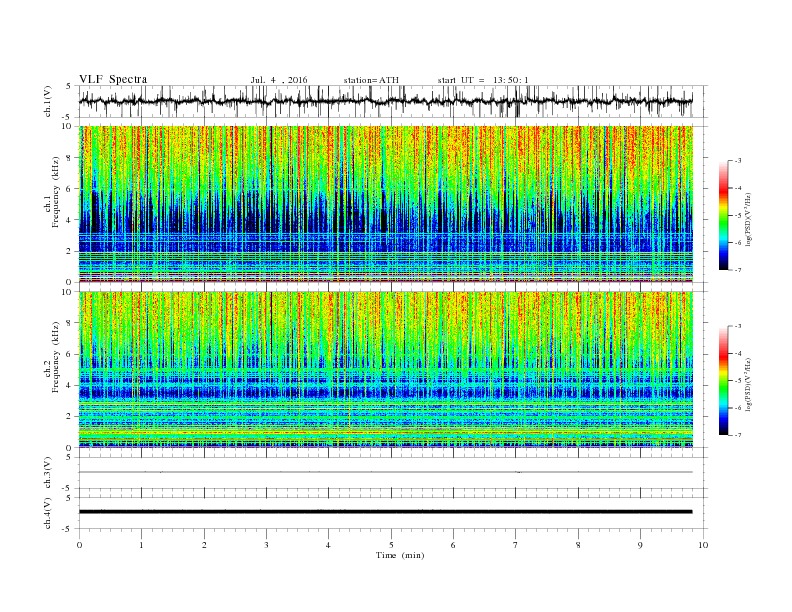Image resolution: width=792 pixels, height=612 pixels.
Task: Click inside the ch.2 spectrogram panel
Action: [x=386, y=370]
